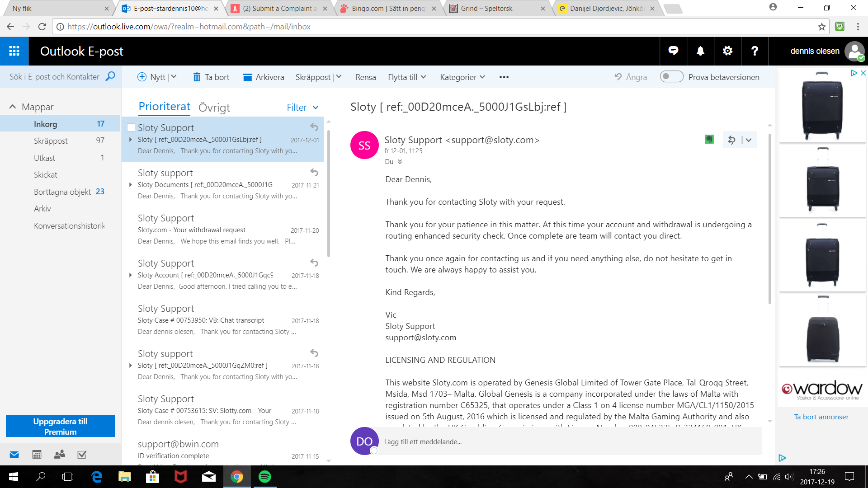
Task: Open the settings gear in Outlook header
Action: point(727,51)
